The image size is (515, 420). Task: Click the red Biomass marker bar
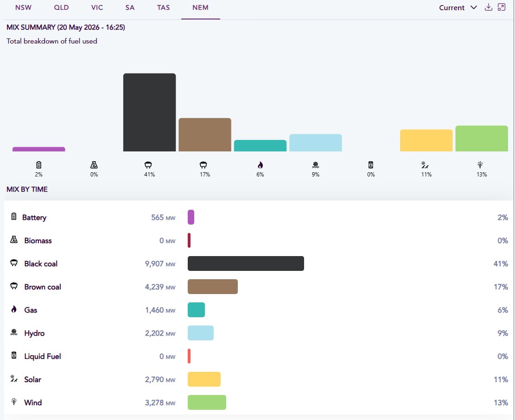[189, 240]
